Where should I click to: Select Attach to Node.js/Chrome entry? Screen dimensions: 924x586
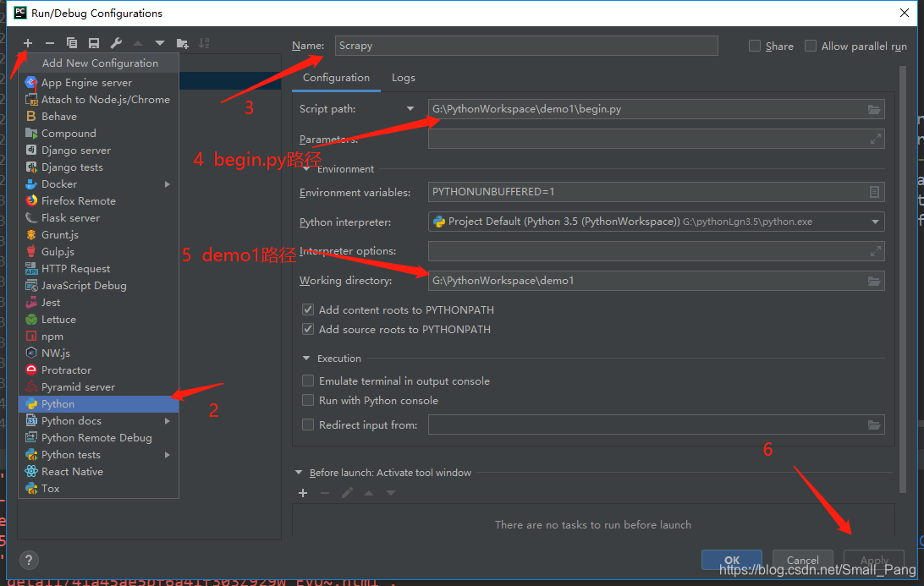[98, 100]
